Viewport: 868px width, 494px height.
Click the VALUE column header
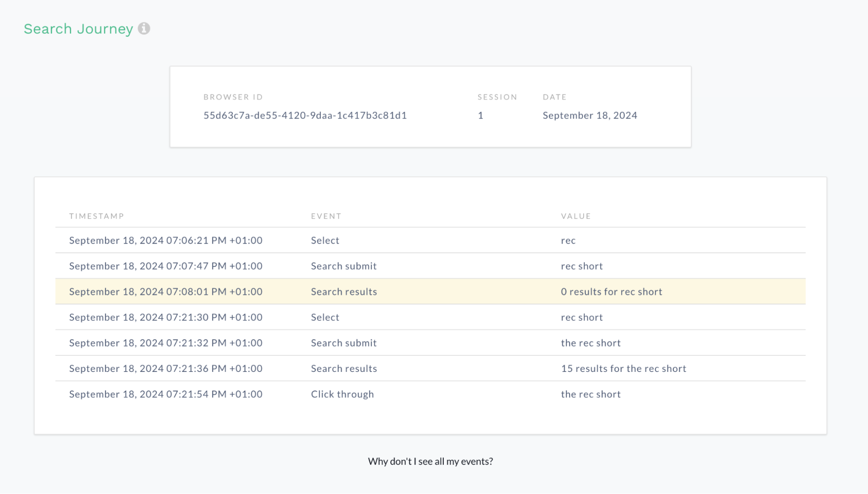576,216
